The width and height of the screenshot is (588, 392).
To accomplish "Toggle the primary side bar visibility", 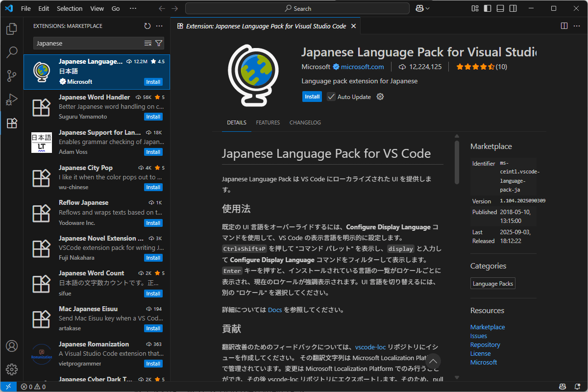I will [x=487, y=8].
